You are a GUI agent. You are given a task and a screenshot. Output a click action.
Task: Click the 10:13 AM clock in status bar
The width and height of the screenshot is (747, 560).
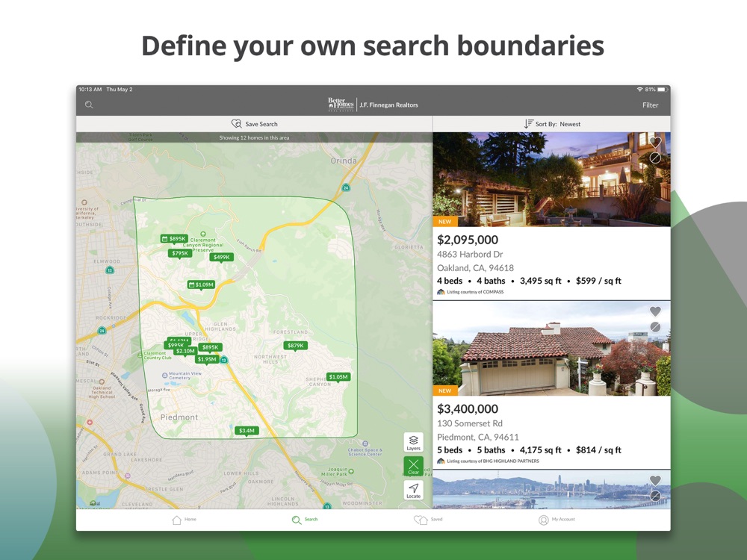pos(90,90)
